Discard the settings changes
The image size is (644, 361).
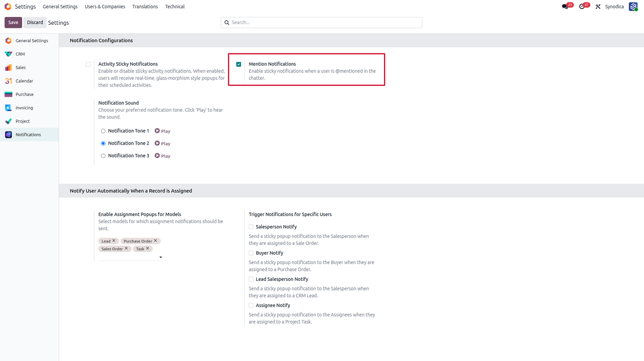click(x=35, y=23)
